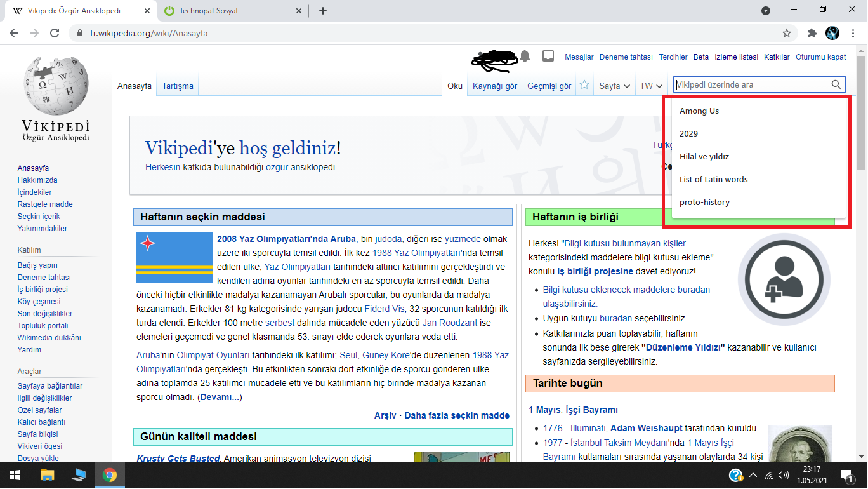Open Deneme tahtası in top bar
Viewport: 868px width, 489px height.
coord(626,57)
